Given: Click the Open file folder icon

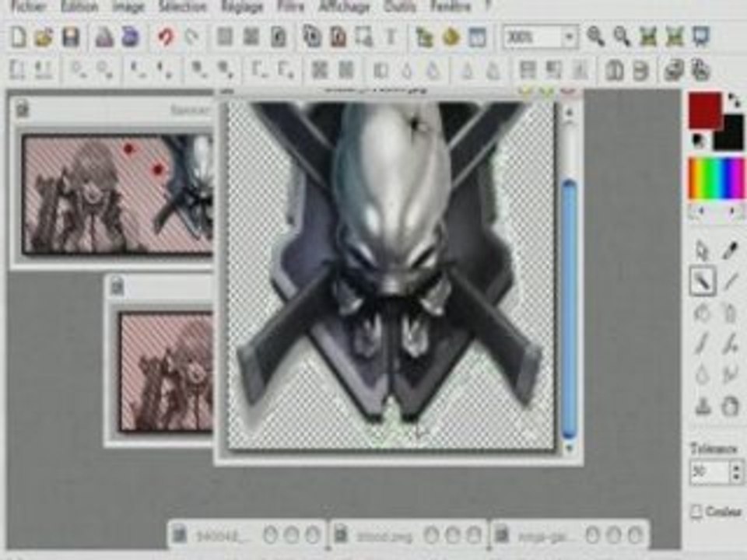Looking at the screenshot, I should pos(44,37).
